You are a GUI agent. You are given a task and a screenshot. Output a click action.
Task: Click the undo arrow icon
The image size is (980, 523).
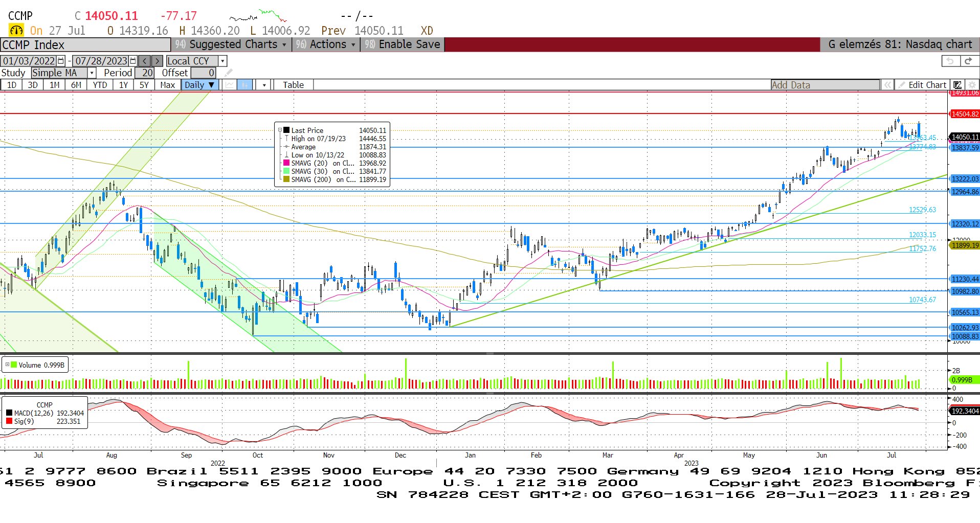(x=950, y=61)
